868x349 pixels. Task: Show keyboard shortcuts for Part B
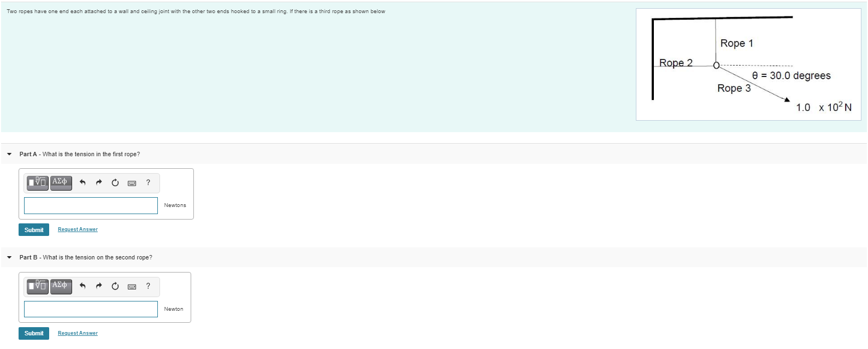pyautogui.click(x=132, y=287)
